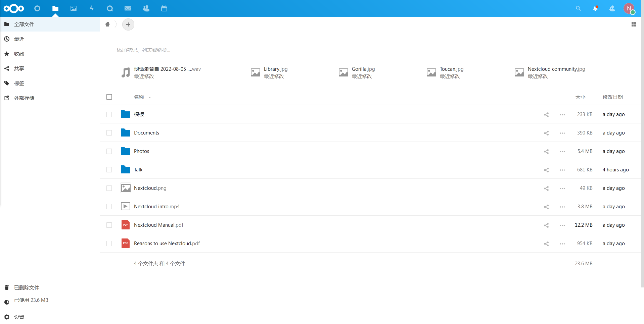This screenshot has height=324, width=644.
Task: Open the notifications bell
Action: point(595,8)
